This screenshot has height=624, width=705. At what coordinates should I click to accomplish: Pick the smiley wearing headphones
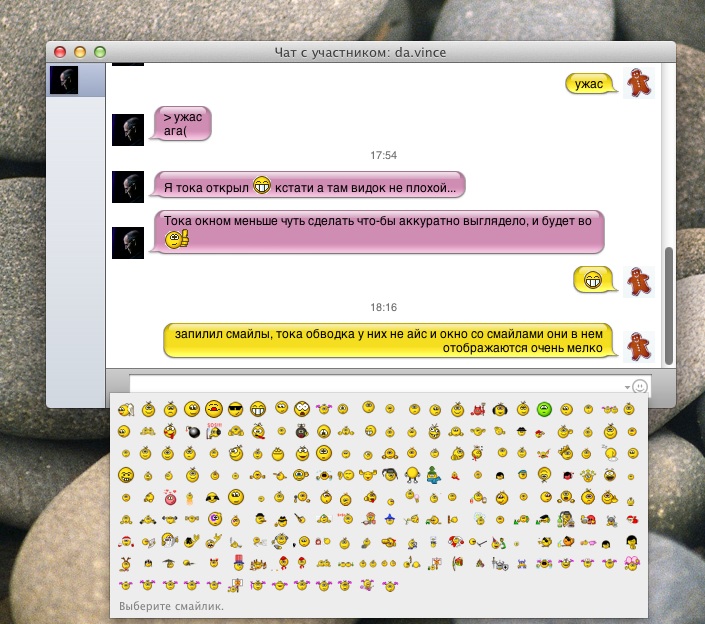[500, 409]
